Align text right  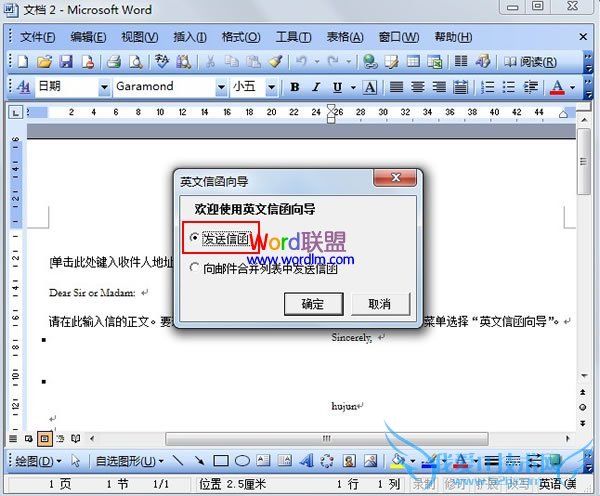coord(439,87)
